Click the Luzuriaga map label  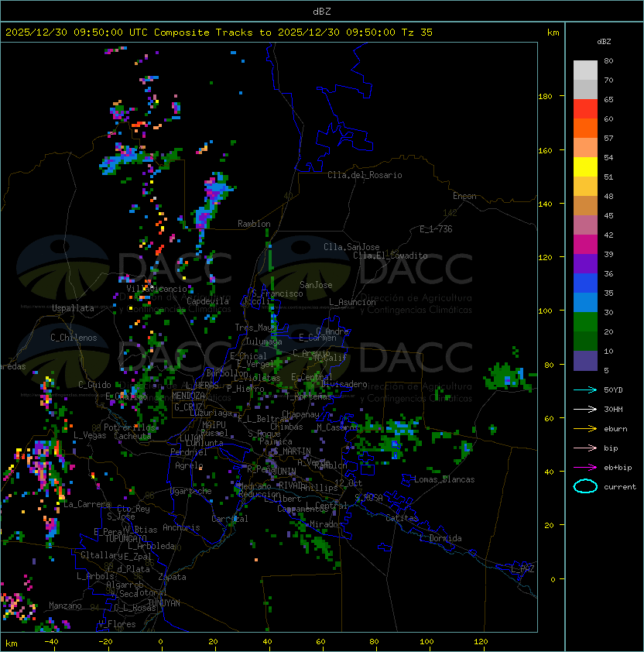(x=211, y=413)
